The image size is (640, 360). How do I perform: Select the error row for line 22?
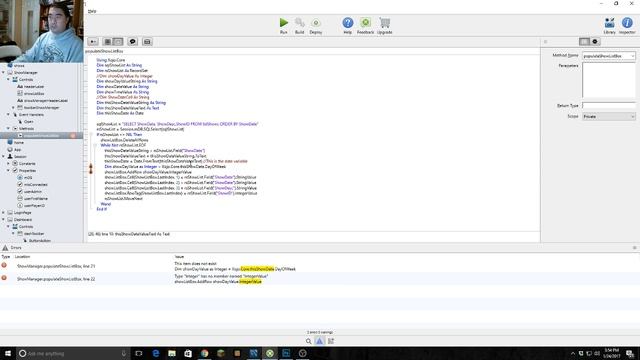pos(320,279)
